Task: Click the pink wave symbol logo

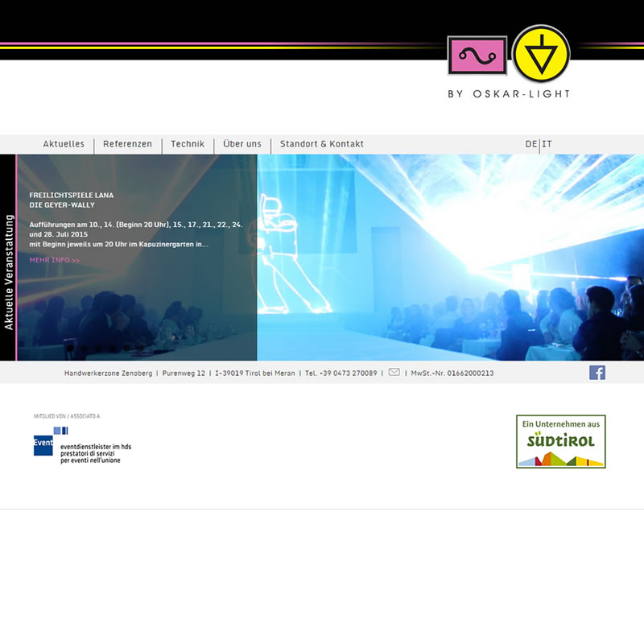Action: [477, 56]
